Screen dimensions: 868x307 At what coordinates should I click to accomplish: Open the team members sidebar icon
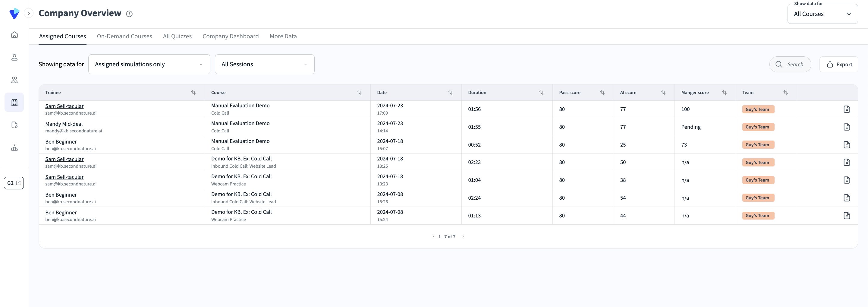click(x=14, y=80)
